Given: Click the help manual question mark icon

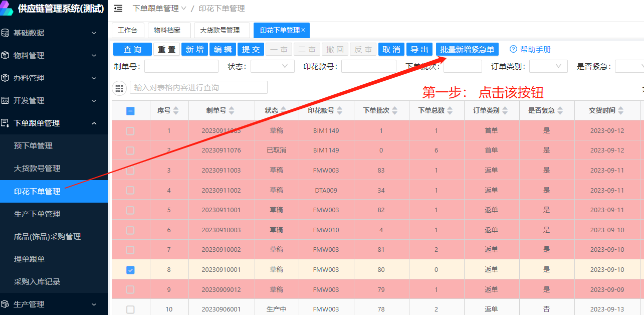Looking at the screenshot, I should point(513,49).
